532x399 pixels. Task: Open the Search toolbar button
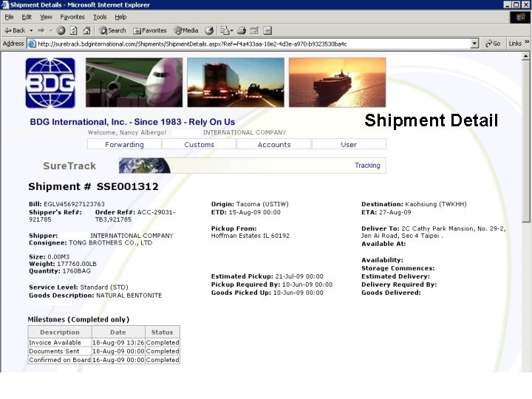tap(112, 30)
